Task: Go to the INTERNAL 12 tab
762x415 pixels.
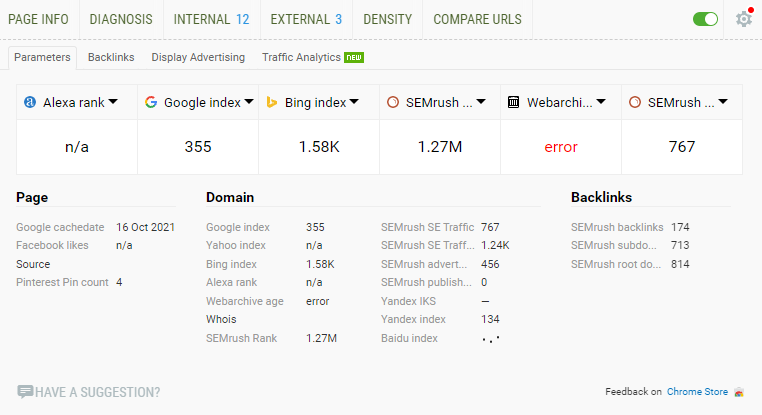Action: pyautogui.click(x=211, y=19)
